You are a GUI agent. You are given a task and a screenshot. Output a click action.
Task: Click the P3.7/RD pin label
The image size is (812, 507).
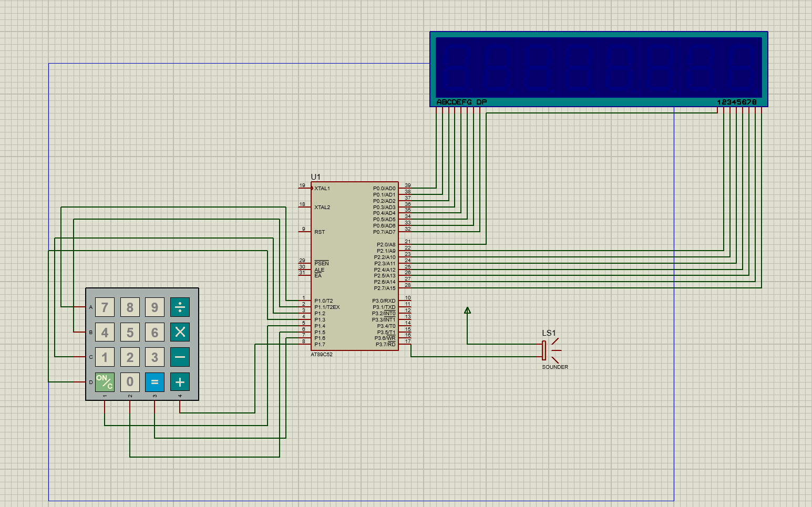coord(385,345)
